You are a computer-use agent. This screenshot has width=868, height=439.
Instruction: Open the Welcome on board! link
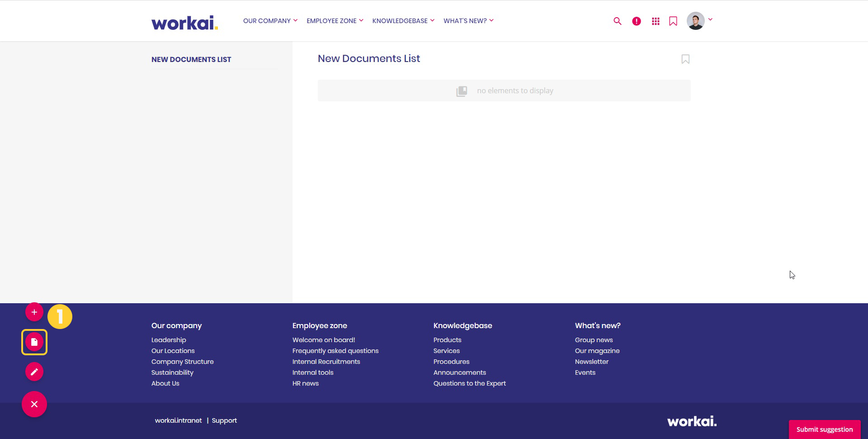point(324,340)
